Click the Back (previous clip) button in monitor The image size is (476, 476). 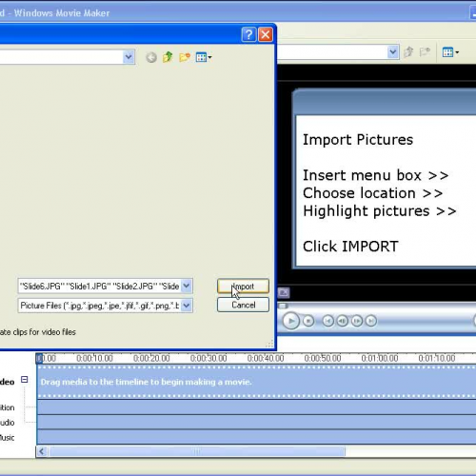click(328, 321)
